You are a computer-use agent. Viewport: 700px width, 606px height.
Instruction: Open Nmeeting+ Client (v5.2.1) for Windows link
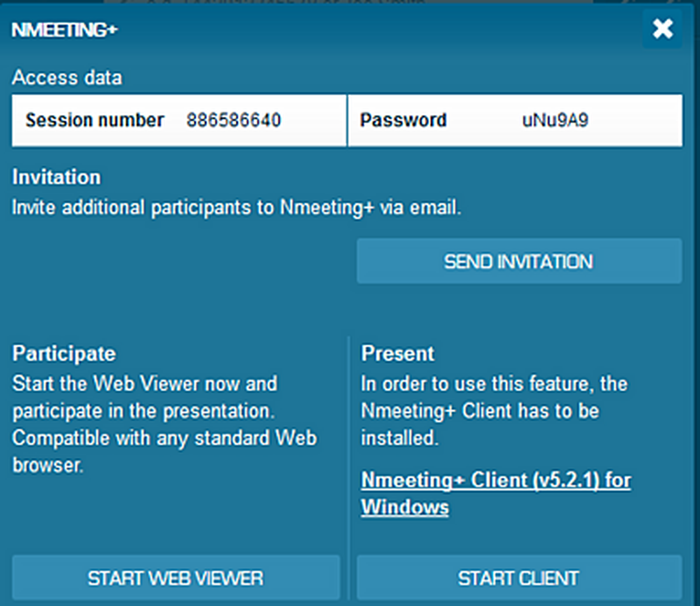(496, 480)
